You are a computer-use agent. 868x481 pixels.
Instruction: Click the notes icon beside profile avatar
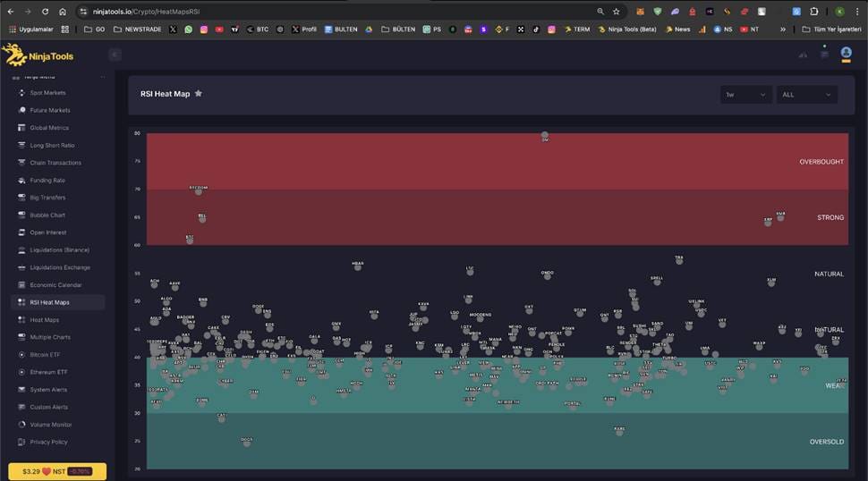click(x=824, y=54)
